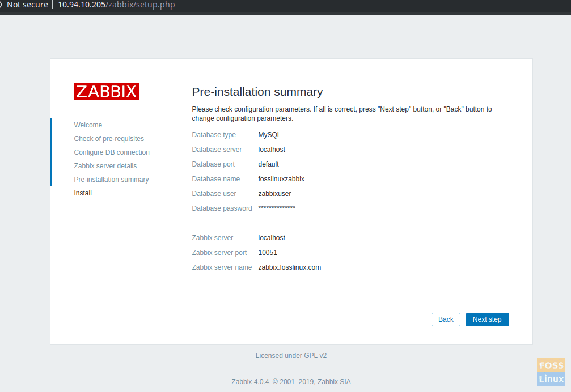The width and height of the screenshot is (571, 392).
Task: Click the Database user label
Action: (214, 194)
